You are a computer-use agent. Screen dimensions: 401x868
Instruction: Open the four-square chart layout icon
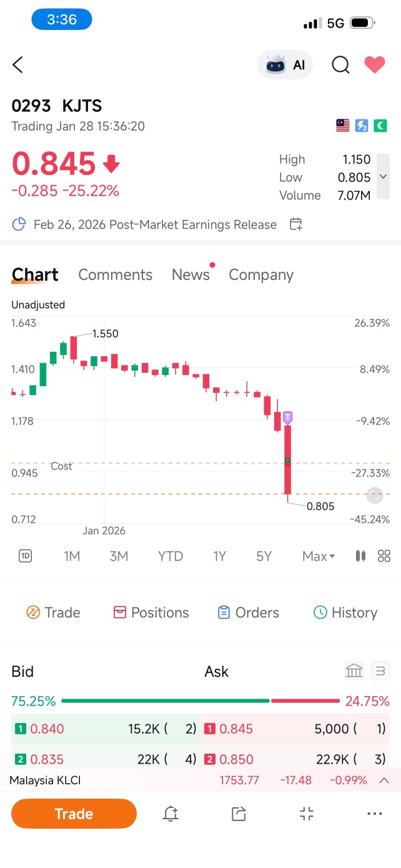[x=384, y=556]
